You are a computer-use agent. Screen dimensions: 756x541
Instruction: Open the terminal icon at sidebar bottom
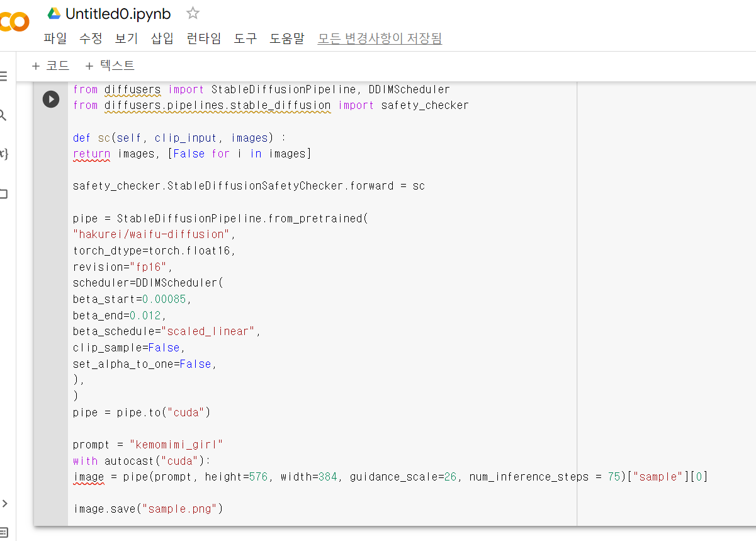4,532
